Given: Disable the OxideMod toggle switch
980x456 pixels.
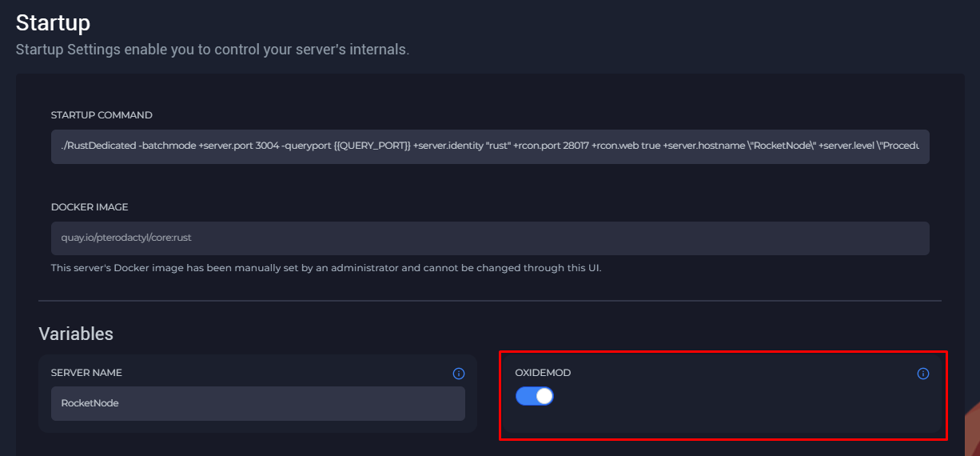Looking at the screenshot, I should pos(535,396).
